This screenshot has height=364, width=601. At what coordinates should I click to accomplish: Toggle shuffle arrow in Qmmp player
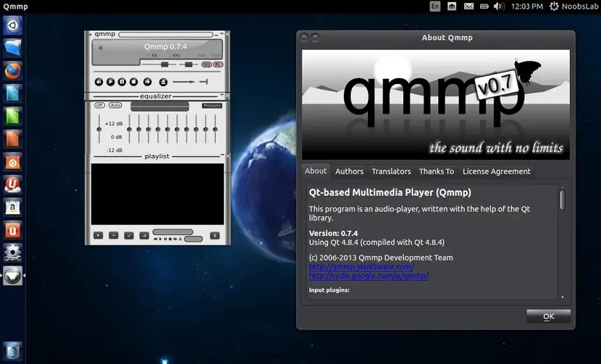(184, 82)
